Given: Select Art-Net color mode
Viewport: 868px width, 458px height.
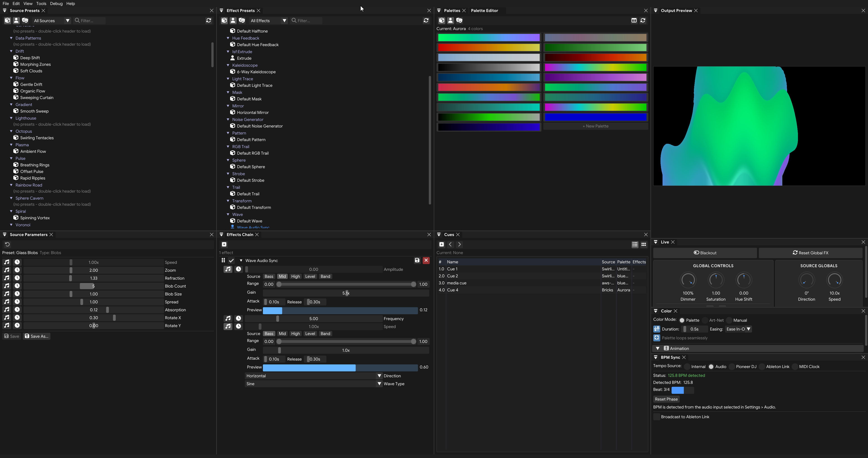Looking at the screenshot, I should tap(713, 320).
